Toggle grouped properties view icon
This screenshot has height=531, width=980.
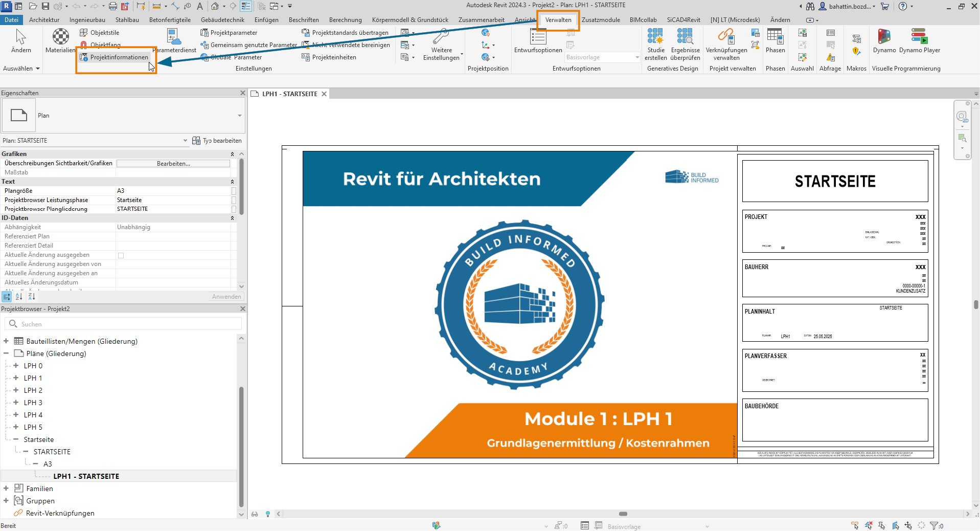7,297
